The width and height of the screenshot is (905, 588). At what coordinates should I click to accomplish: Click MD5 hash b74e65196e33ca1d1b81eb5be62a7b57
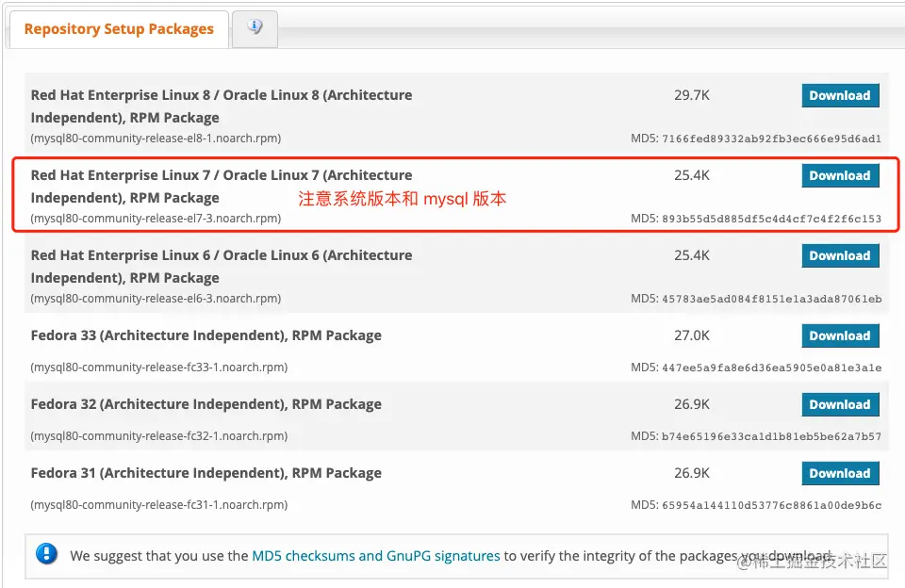(x=772, y=436)
